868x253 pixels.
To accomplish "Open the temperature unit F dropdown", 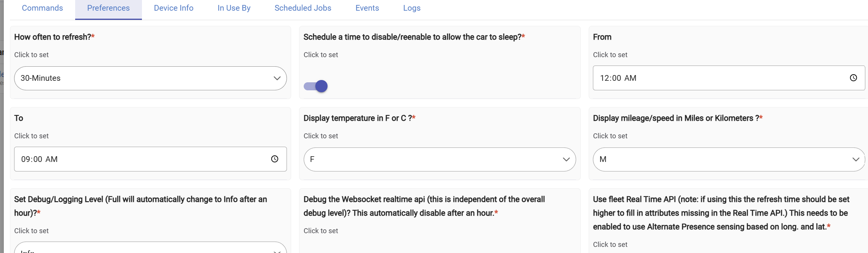I will [439, 159].
